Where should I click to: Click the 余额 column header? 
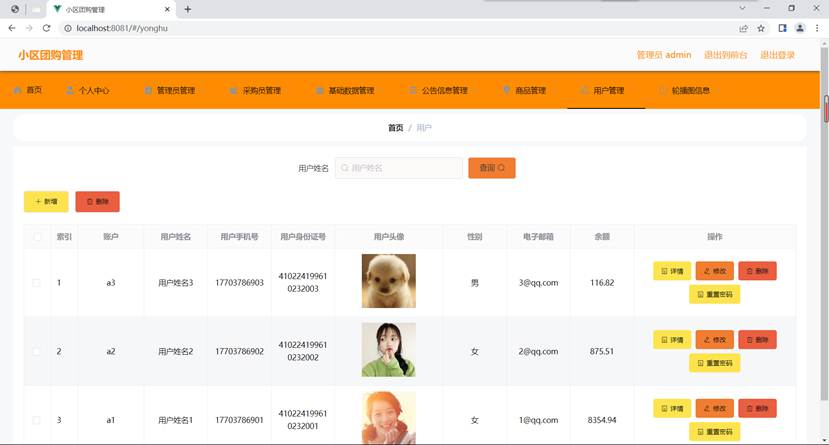click(602, 237)
